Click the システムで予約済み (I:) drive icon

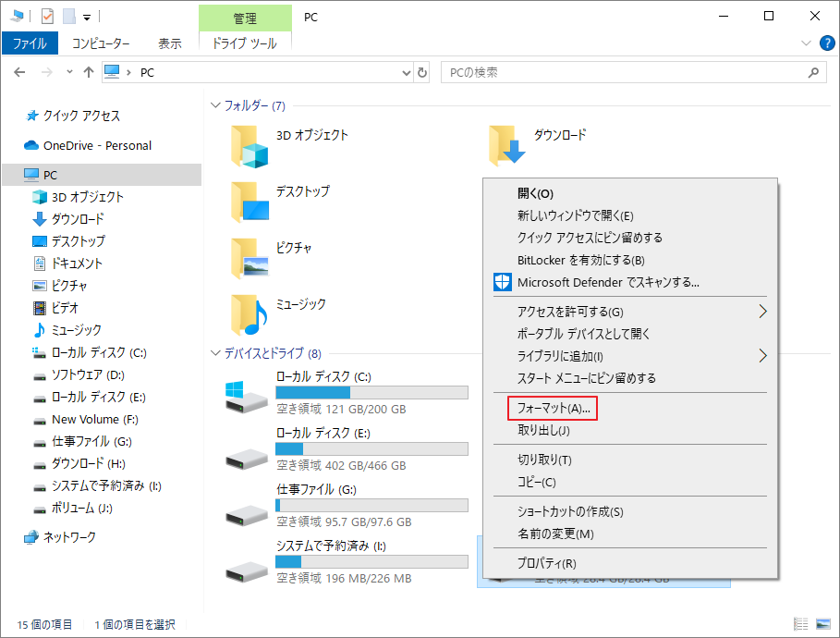(246, 572)
